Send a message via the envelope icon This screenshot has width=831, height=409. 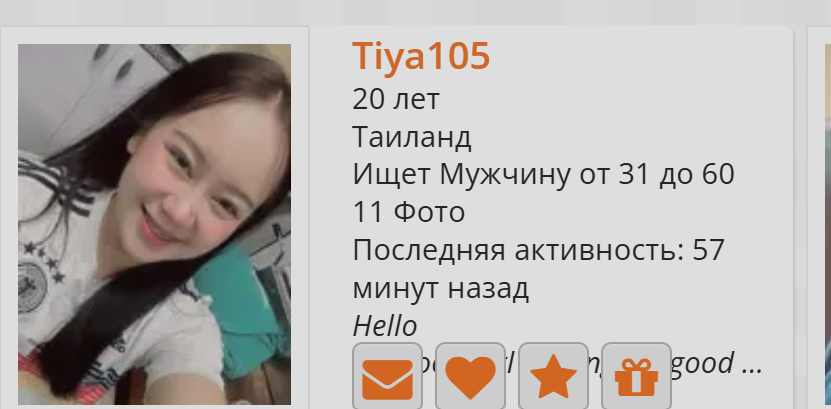pyautogui.click(x=387, y=378)
